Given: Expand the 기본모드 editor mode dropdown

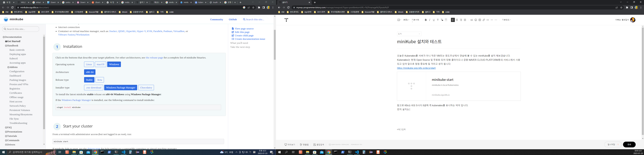Looking at the screenshot, I should pyautogui.click(x=506, y=20).
